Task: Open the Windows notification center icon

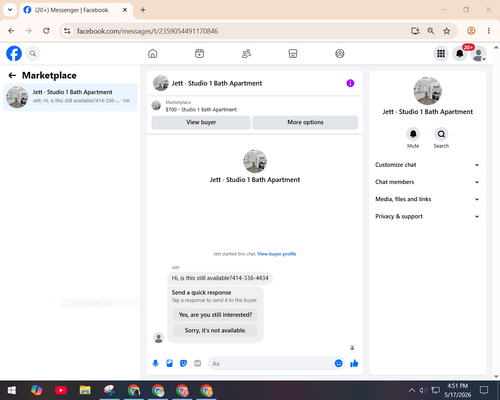Action: click(484, 390)
